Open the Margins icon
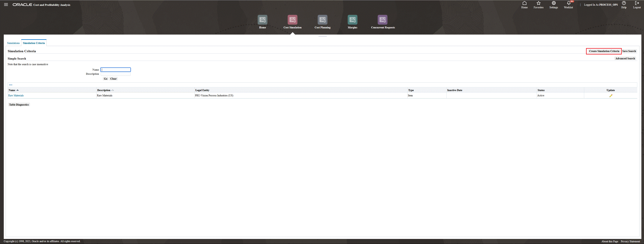This screenshot has height=244, width=644. coord(352,20)
